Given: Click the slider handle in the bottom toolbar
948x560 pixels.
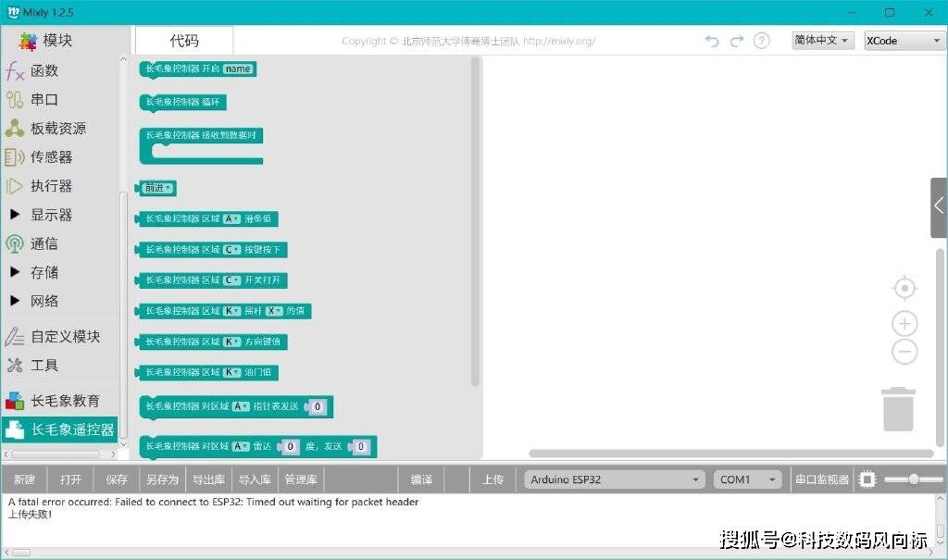Looking at the screenshot, I should pos(914,479).
